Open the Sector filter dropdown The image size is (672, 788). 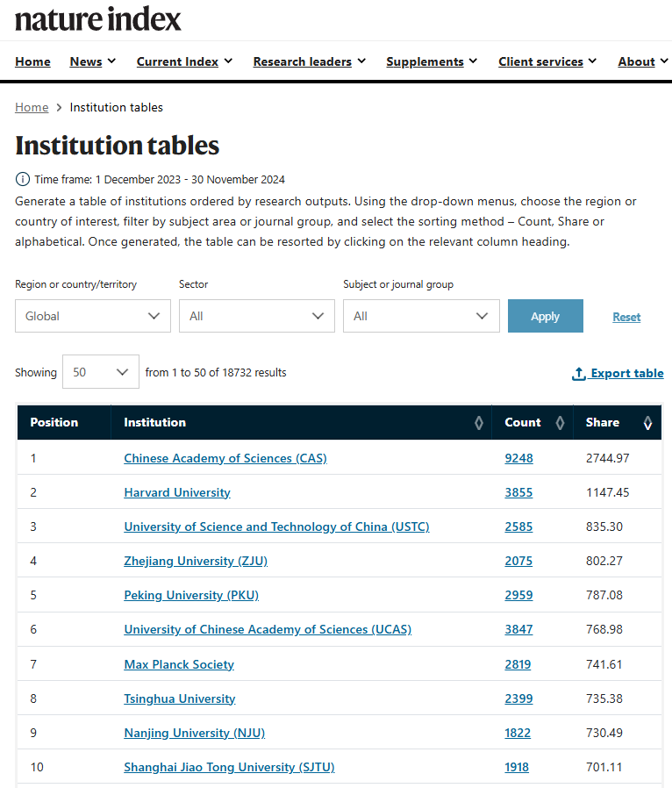[x=256, y=316]
